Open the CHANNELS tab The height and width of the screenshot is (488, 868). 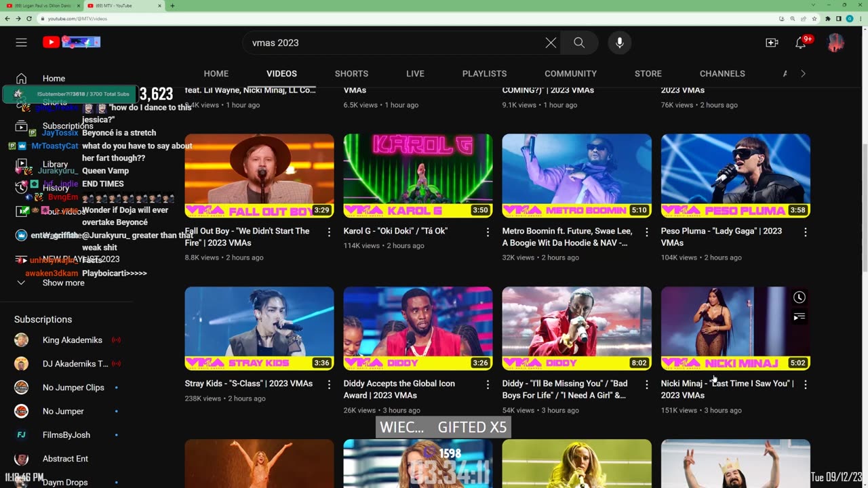tap(722, 73)
